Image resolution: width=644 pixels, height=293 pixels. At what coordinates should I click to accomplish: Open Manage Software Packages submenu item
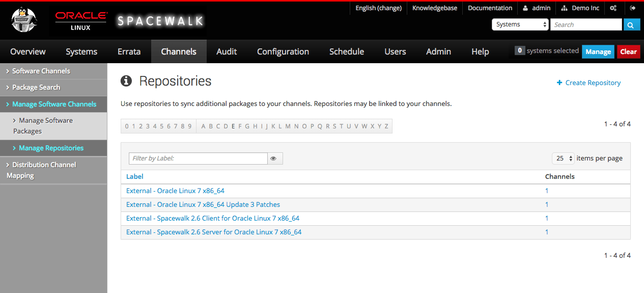53,126
